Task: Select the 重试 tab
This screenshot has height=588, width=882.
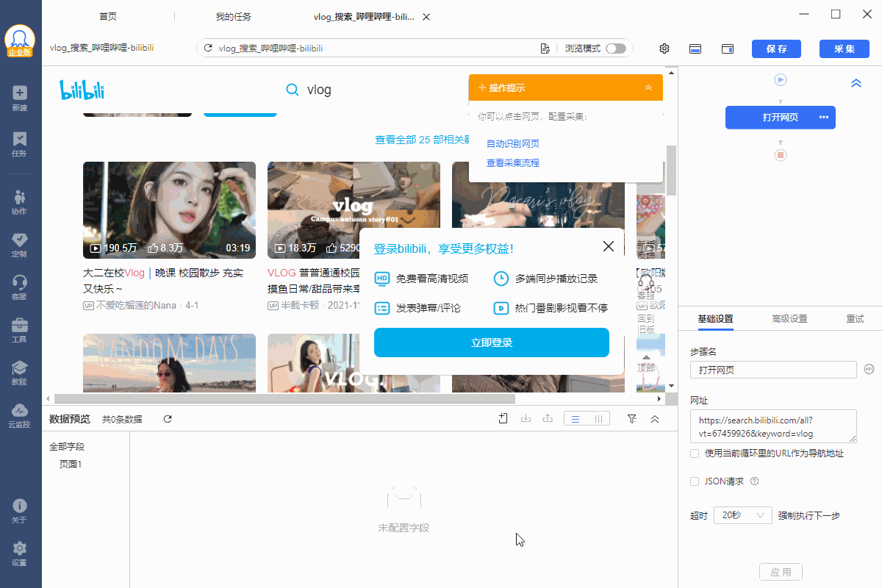Action: [855, 319]
